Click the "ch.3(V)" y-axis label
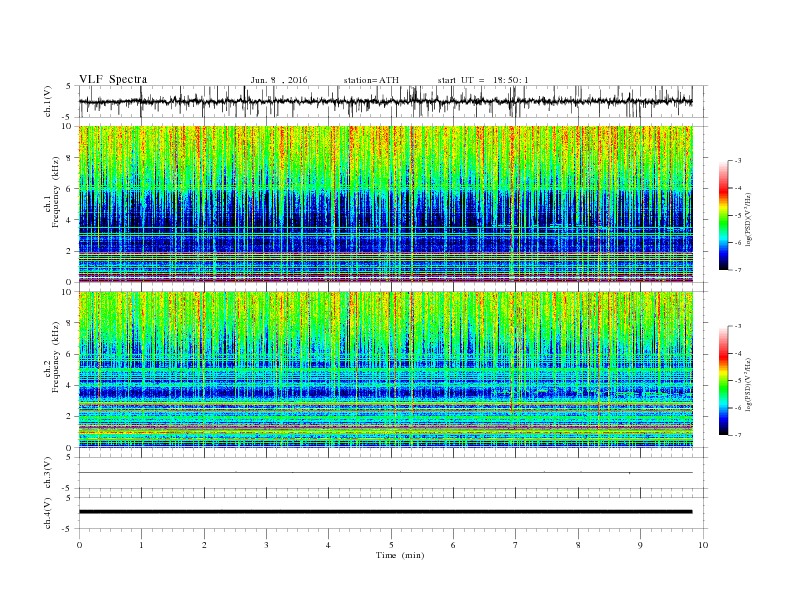 (47, 474)
